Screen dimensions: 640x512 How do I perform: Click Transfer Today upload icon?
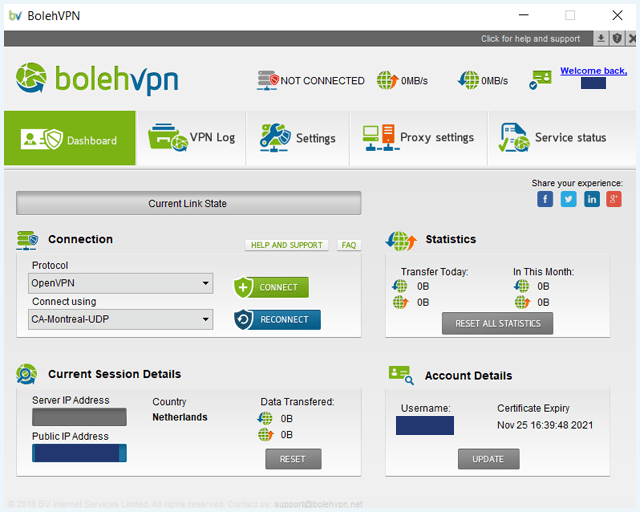(400, 302)
